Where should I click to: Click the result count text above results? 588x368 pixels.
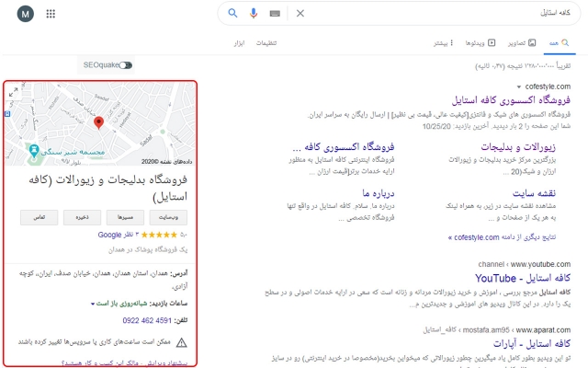pyautogui.click(x=523, y=66)
